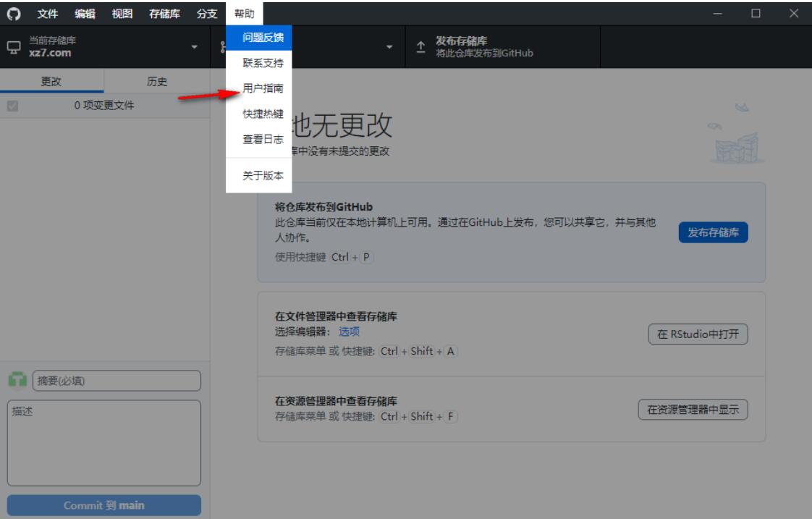Screen dimensions: 812x519
Task: Open the 选项 editor link
Action: 349,332
